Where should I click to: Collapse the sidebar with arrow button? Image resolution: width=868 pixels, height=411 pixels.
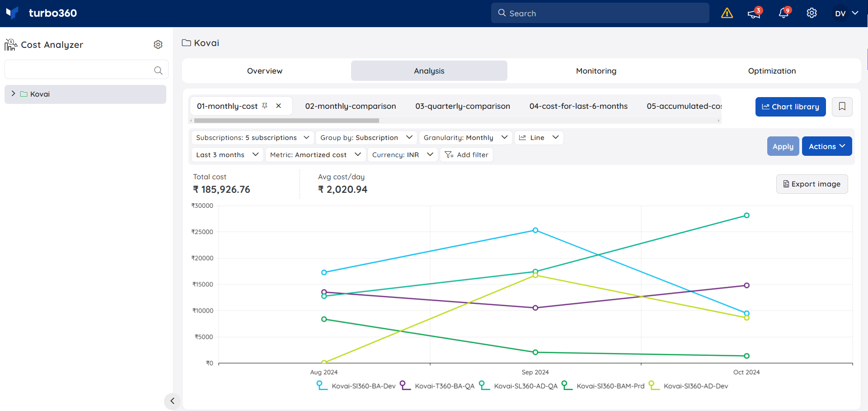coord(172,401)
